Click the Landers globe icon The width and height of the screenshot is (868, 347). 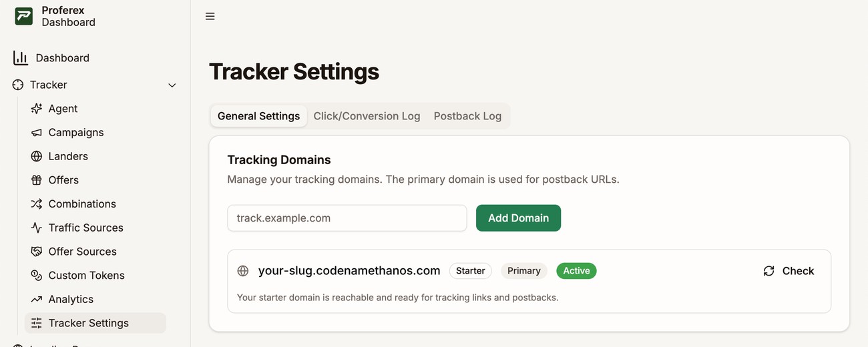tap(37, 156)
